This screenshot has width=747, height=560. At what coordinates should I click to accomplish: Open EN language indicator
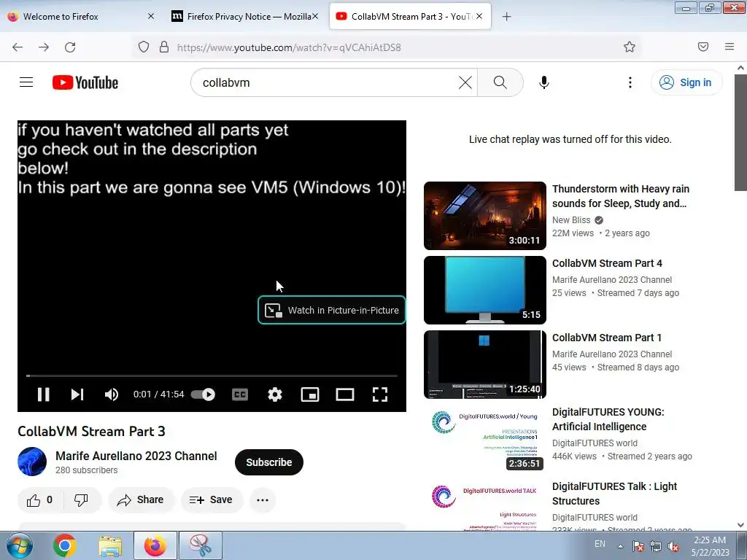click(x=600, y=544)
